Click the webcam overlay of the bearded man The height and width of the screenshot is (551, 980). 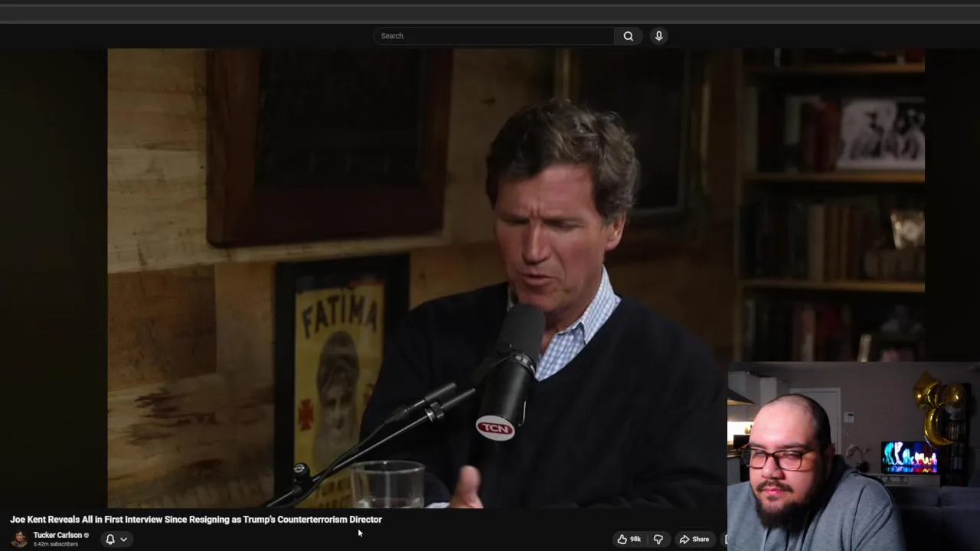coord(854,457)
